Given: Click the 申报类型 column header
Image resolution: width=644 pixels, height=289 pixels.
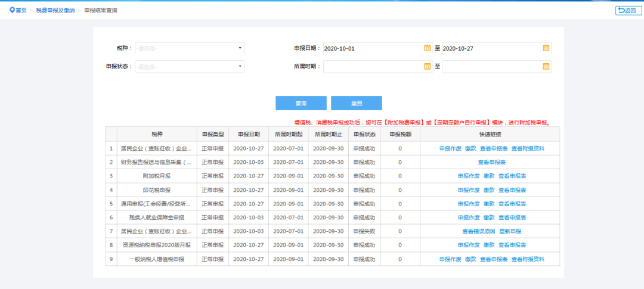Looking at the screenshot, I should [x=213, y=134].
